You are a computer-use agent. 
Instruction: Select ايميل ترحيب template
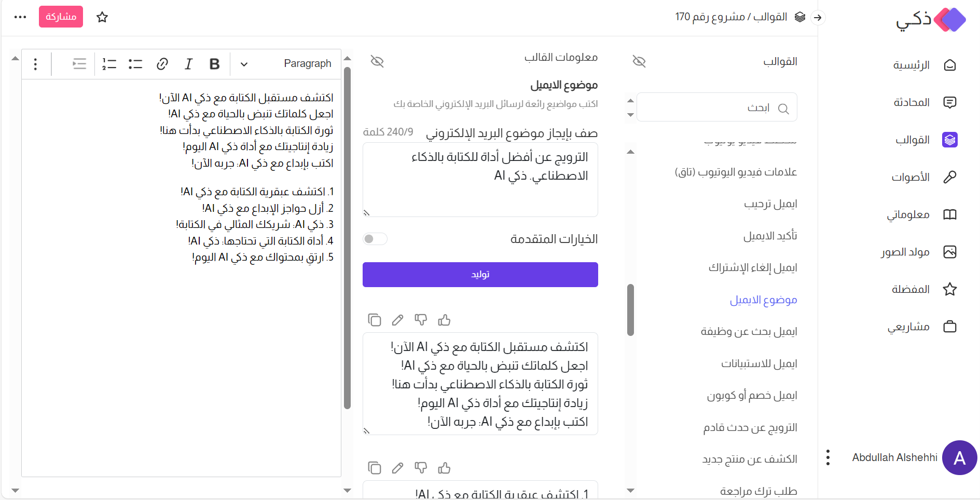pyautogui.click(x=770, y=204)
